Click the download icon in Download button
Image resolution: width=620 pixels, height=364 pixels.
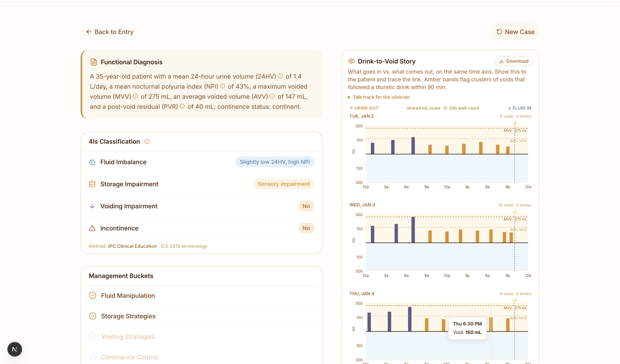pyautogui.click(x=501, y=61)
